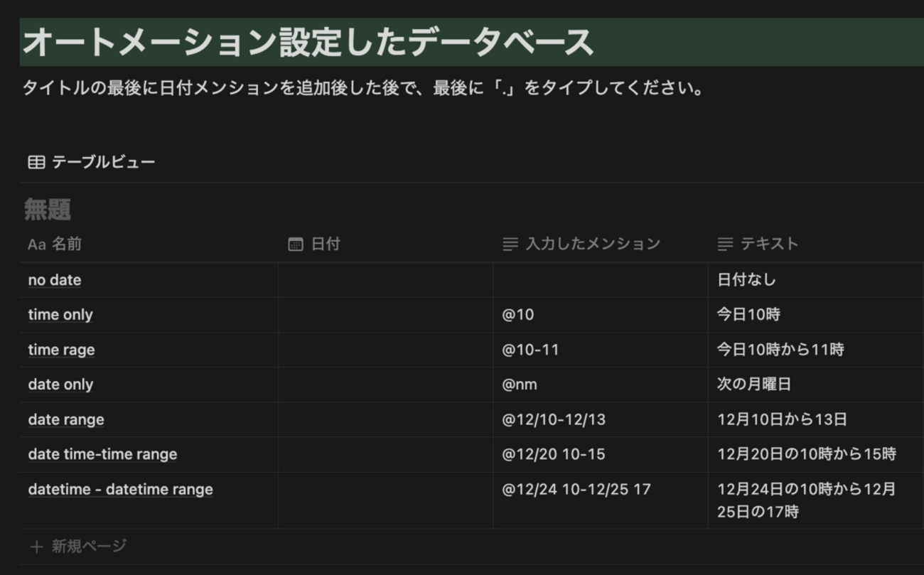Click the '12月20日の10時から15時' text cell
Screen dimensions: 924x575
[x=816, y=454]
